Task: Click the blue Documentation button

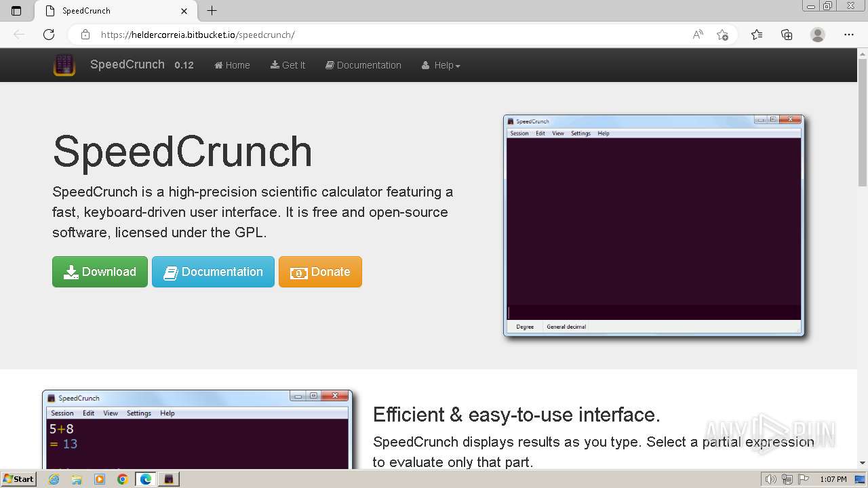Action: pos(213,272)
